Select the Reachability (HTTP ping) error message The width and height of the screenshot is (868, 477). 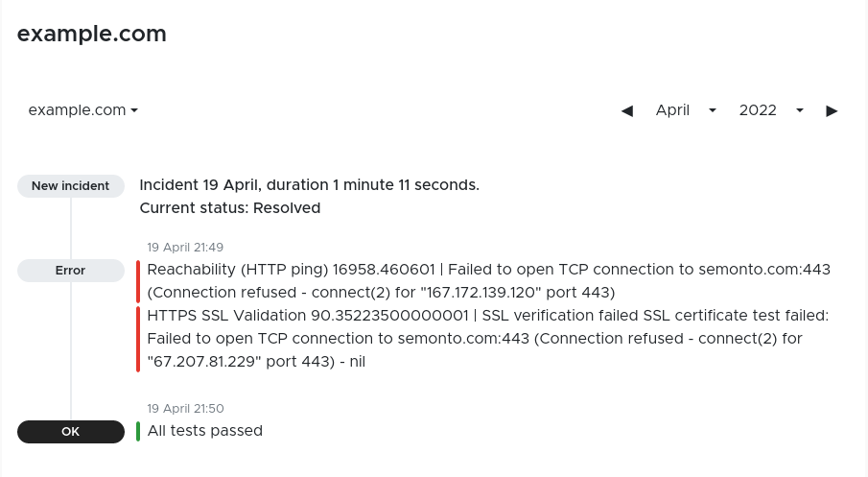pyautogui.click(x=488, y=281)
